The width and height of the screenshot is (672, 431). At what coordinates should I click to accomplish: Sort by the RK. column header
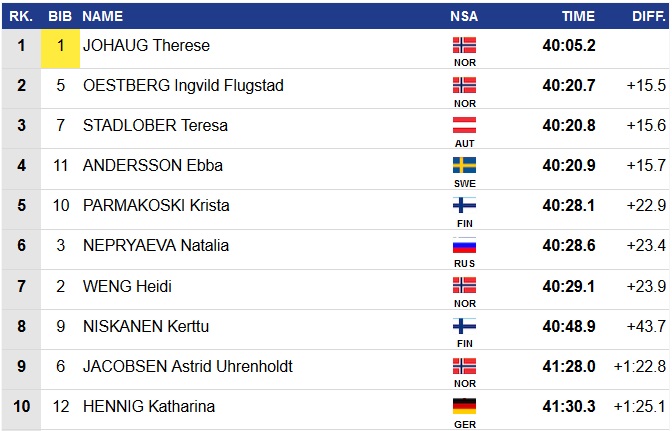click(x=21, y=16)
